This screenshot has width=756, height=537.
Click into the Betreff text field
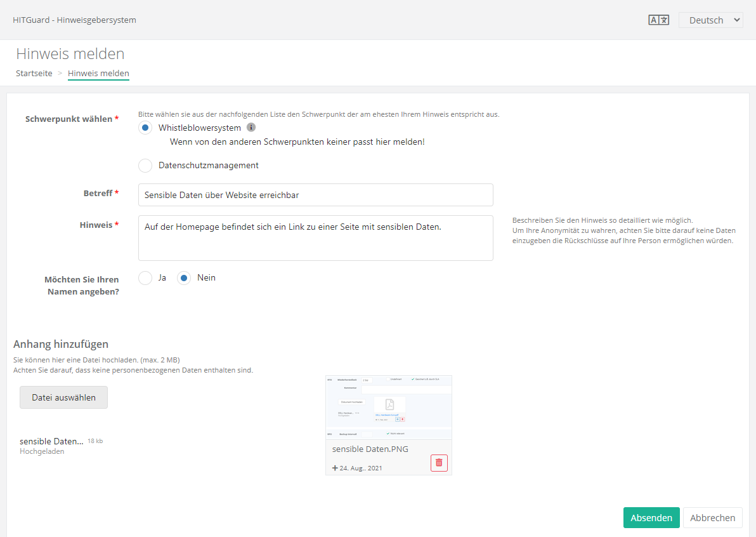point(315,195)
